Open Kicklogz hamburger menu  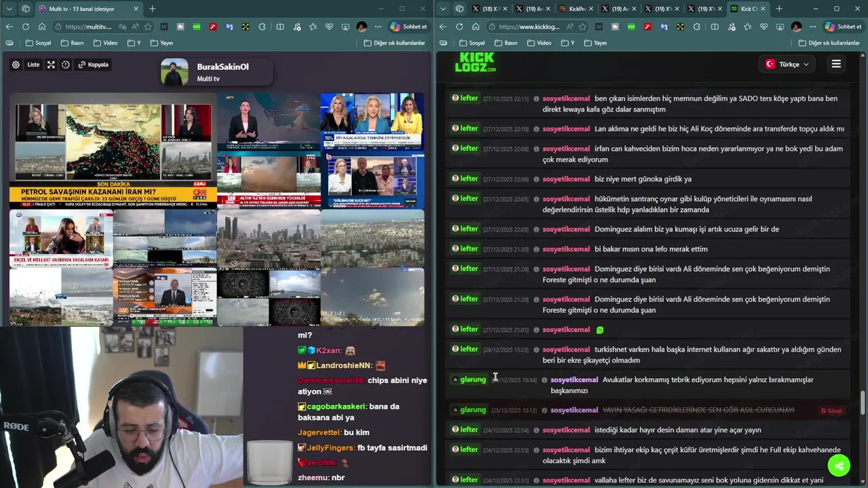pyautogui.click(x=836, y=64)
